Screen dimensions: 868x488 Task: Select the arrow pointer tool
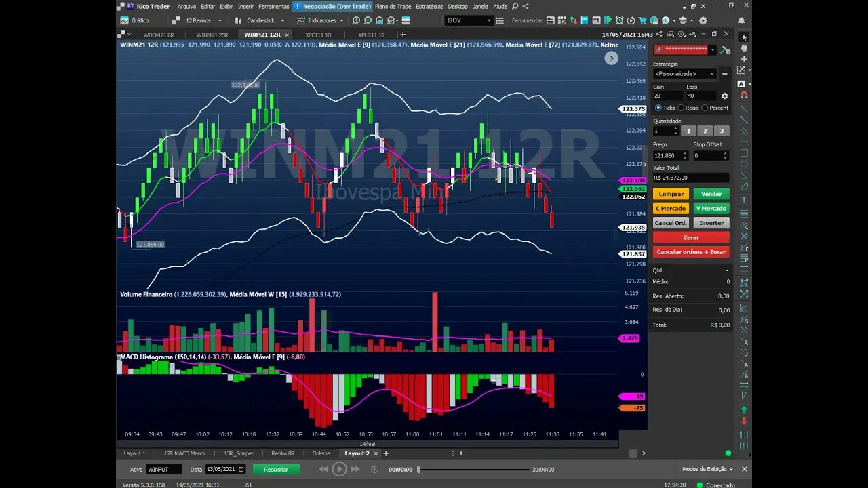point(744,37)
